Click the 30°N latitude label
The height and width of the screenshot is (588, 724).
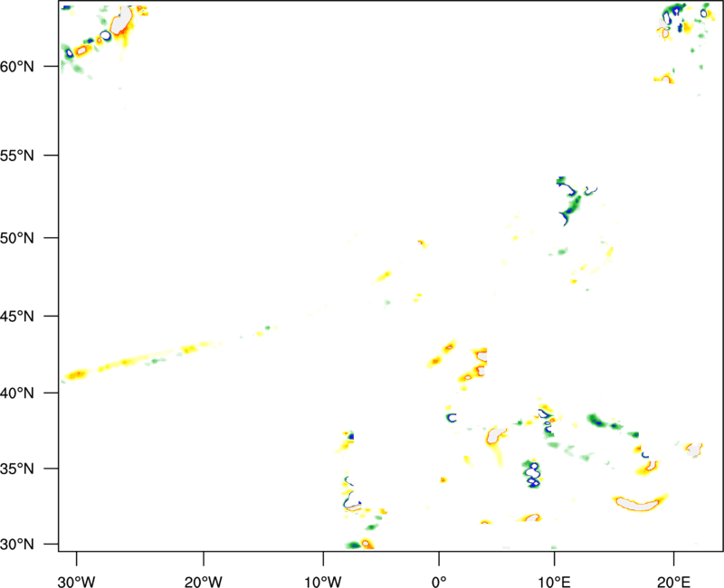tap(17, 545)
